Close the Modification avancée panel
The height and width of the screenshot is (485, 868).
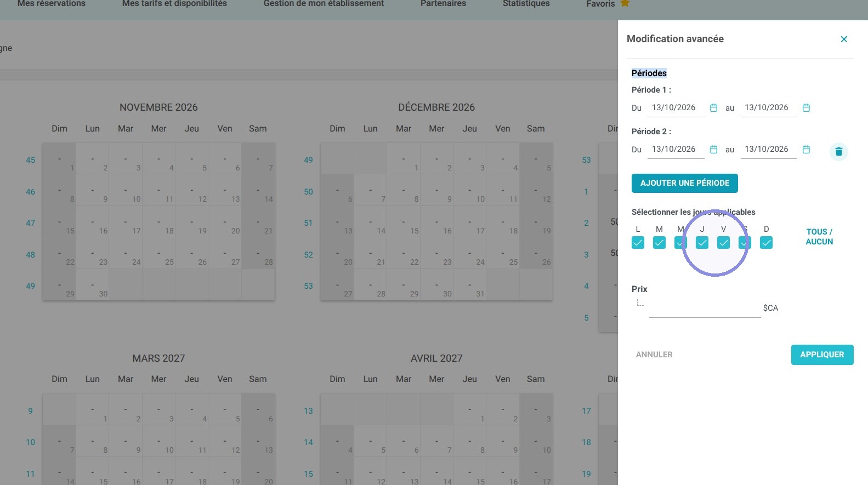(844, 39)
